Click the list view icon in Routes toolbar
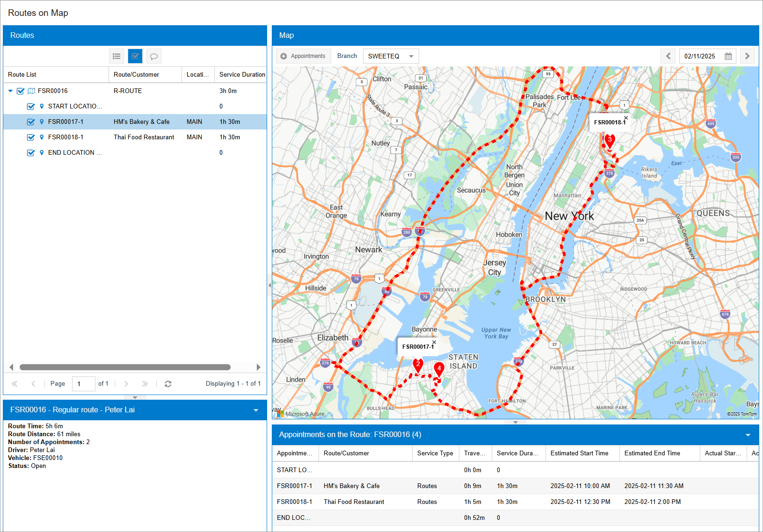Image resolution: width=763 pixels, height=532 pixels. click(x=116, y=56)
